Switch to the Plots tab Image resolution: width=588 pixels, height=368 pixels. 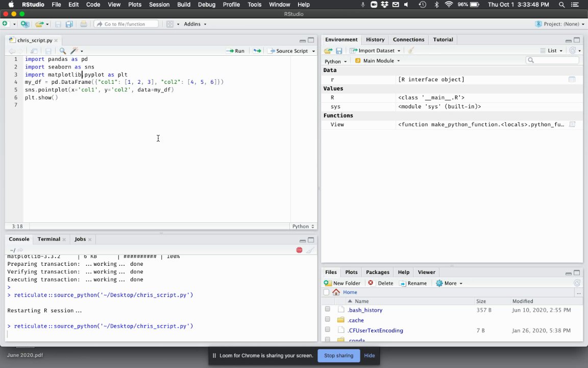coord(351,272)
